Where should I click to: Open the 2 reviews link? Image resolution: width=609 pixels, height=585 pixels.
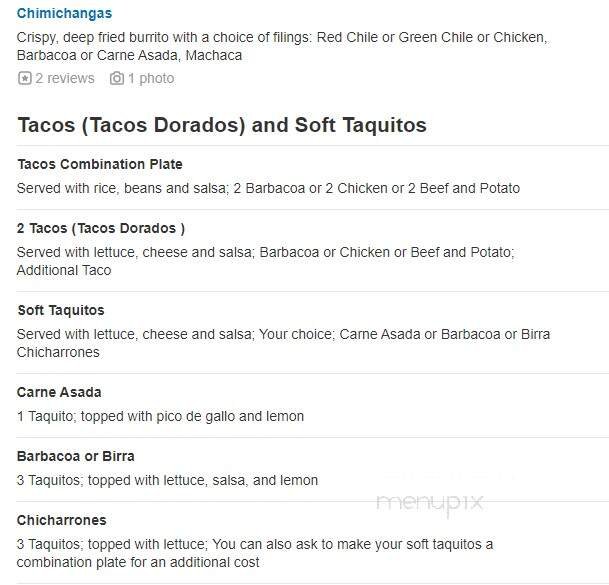pos(65,78)
